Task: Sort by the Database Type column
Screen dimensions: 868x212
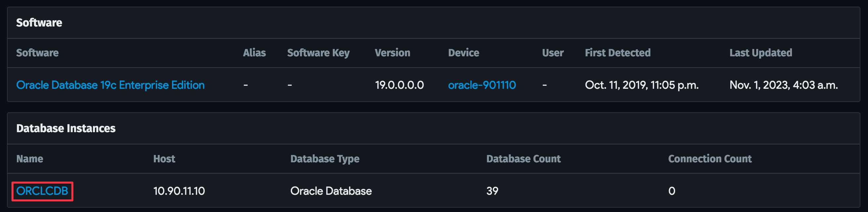Action: (x=325, y=159)
